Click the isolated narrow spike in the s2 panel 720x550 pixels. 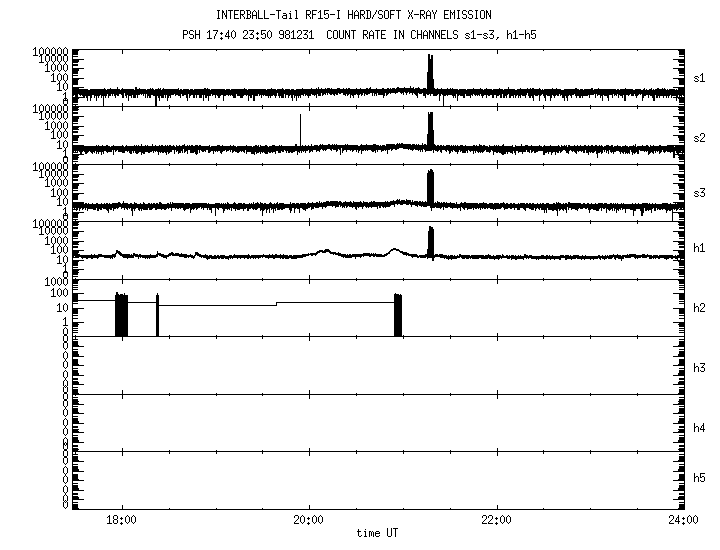[300, 128]
